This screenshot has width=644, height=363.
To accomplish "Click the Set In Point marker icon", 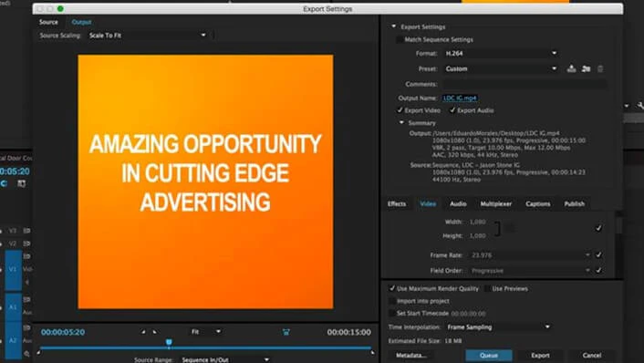I will [143, 332].
